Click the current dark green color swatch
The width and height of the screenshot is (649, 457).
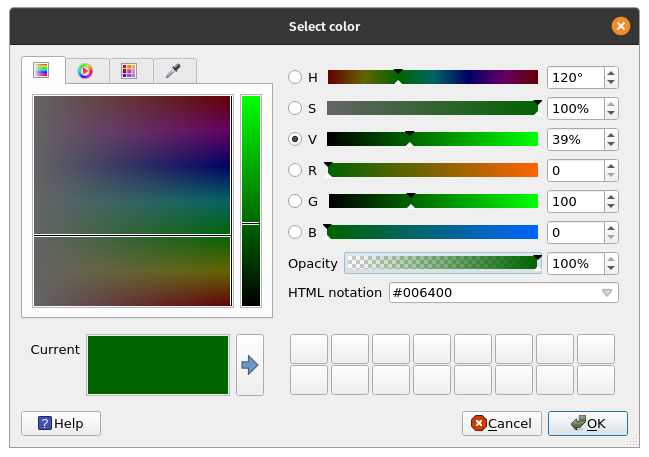coord(158,365)
